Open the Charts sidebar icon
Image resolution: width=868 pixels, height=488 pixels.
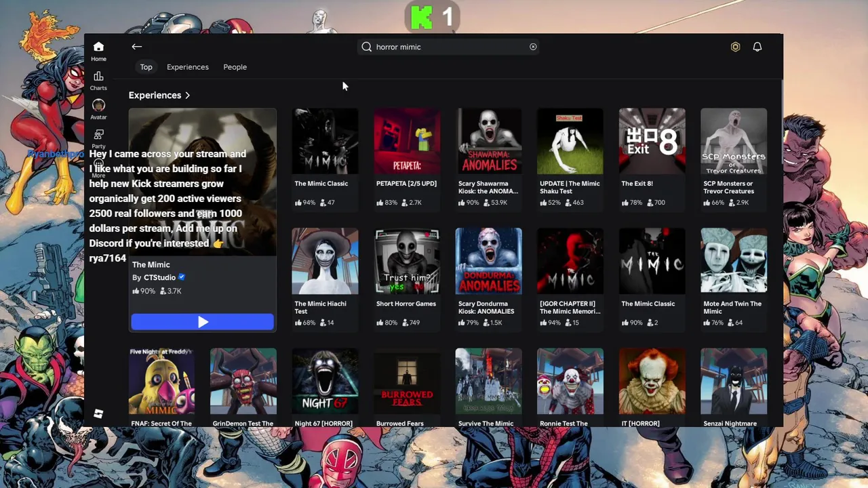pyautogui.click(x=98, y=76)
